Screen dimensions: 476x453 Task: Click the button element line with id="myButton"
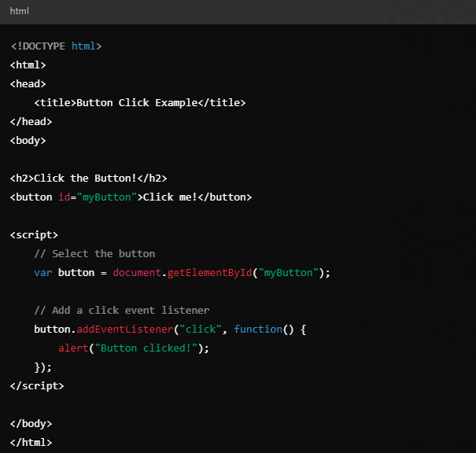[131, 197]
